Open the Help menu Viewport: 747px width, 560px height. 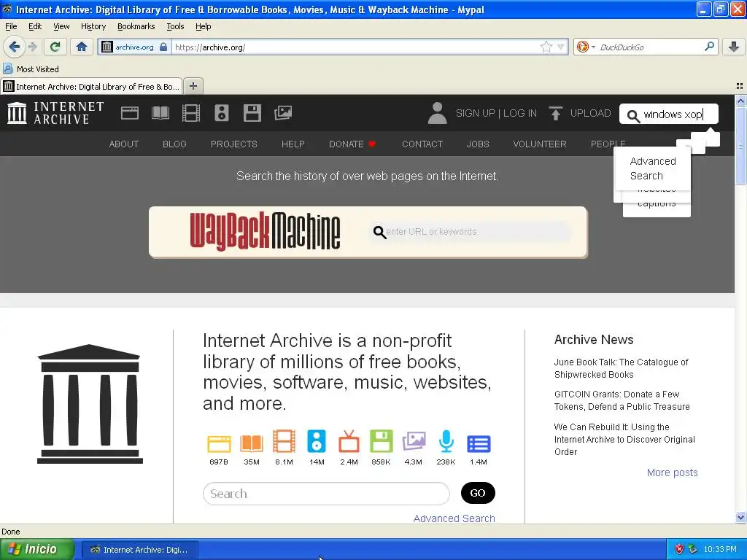pyautogui.click(x=203, y=26)
